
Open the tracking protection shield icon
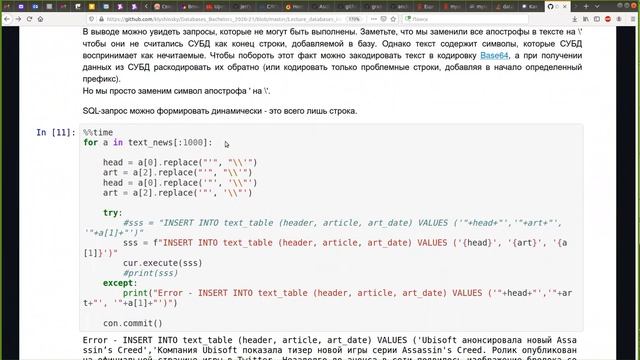tap(92, 19)
